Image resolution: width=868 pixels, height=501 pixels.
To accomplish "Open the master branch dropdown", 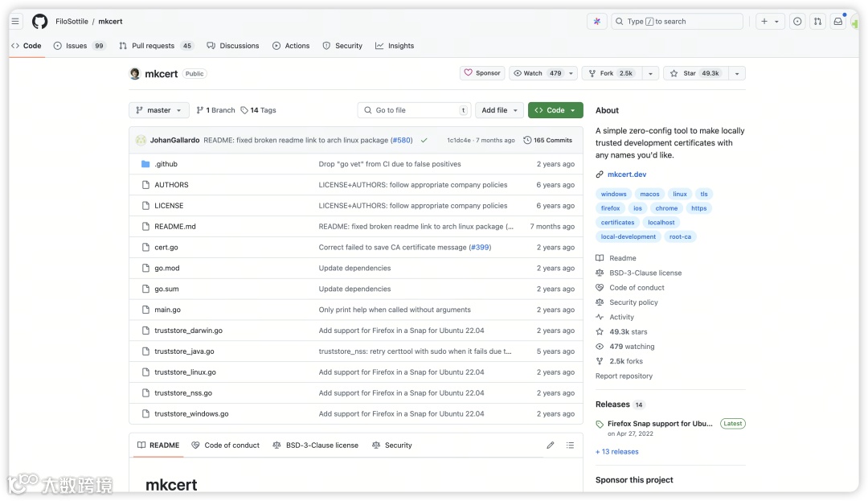I will (159, 110).
